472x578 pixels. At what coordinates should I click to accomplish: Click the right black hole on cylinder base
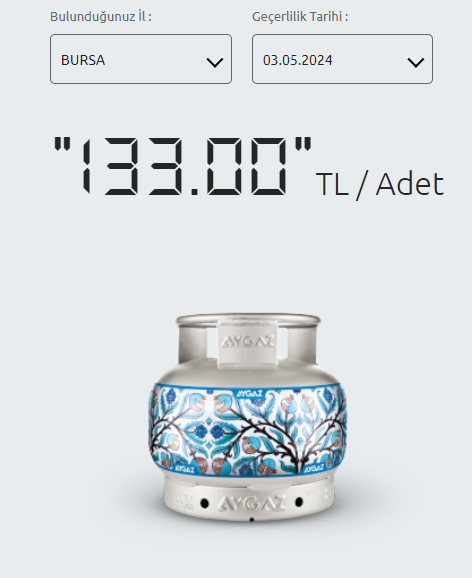(299, 502)
